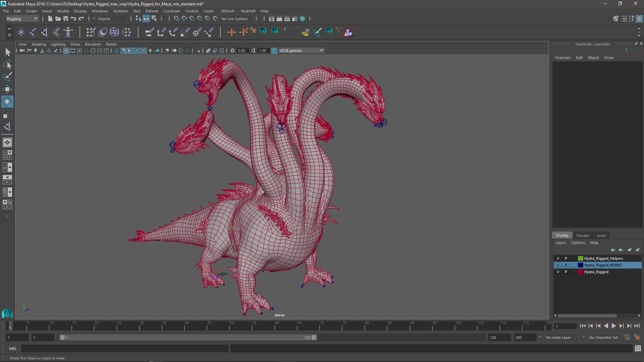
Task: Click the Parent Constraint shelf icon
Action: [149, 32]
